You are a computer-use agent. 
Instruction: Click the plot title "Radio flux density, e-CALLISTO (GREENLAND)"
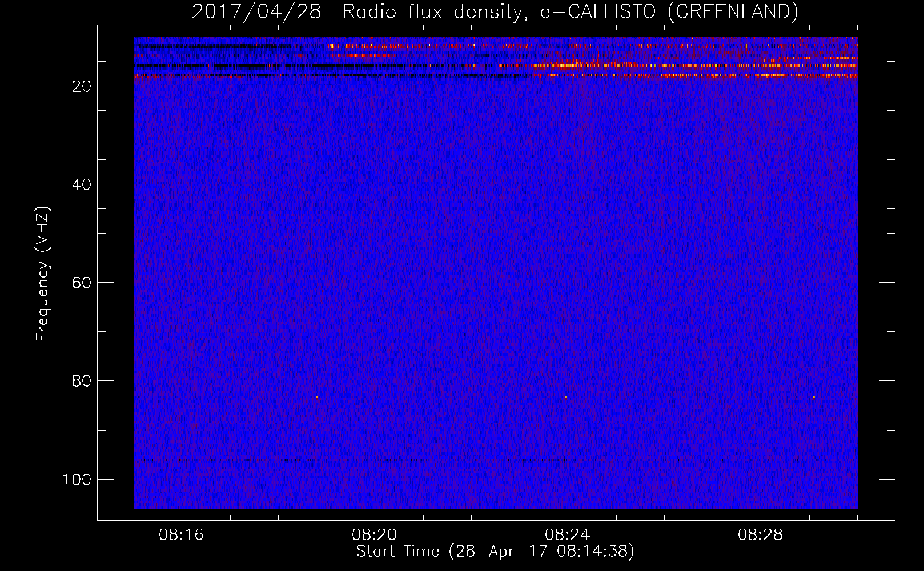(x=570, y=12)
